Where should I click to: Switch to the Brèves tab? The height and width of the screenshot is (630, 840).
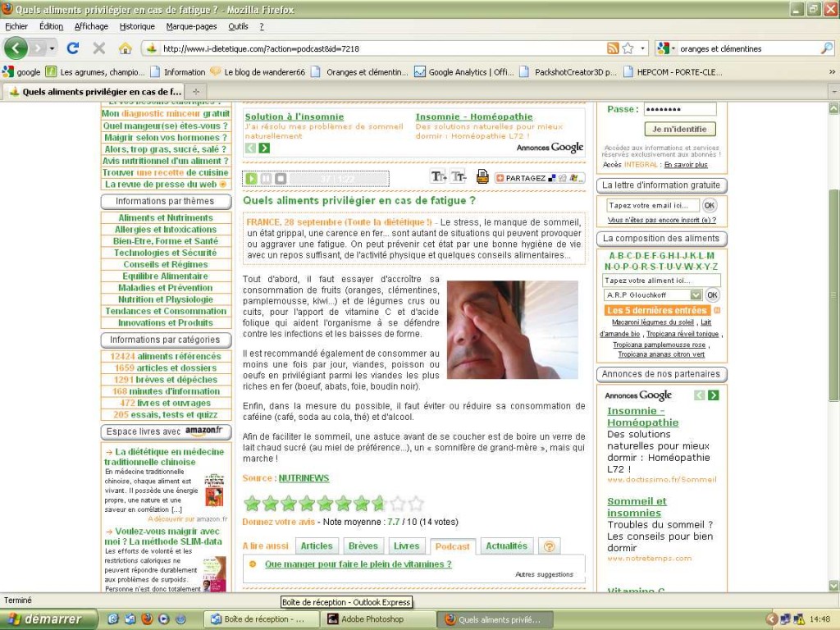[363, 546]
